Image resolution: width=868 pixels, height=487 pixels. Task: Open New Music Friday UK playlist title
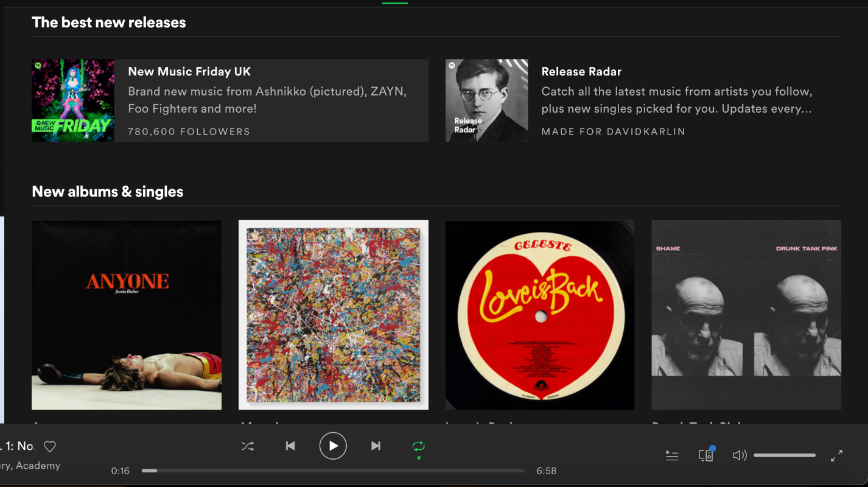point(189,71)
